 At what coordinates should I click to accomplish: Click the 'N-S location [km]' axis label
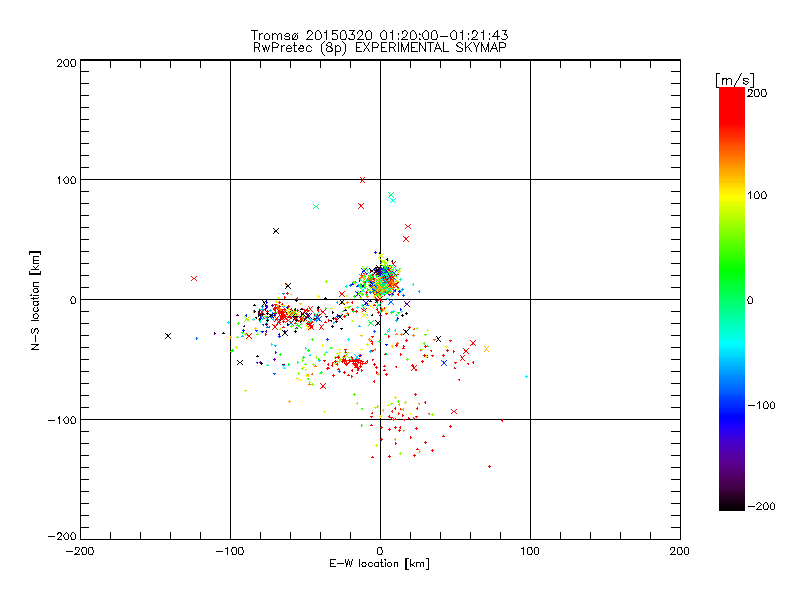[35, 300]
